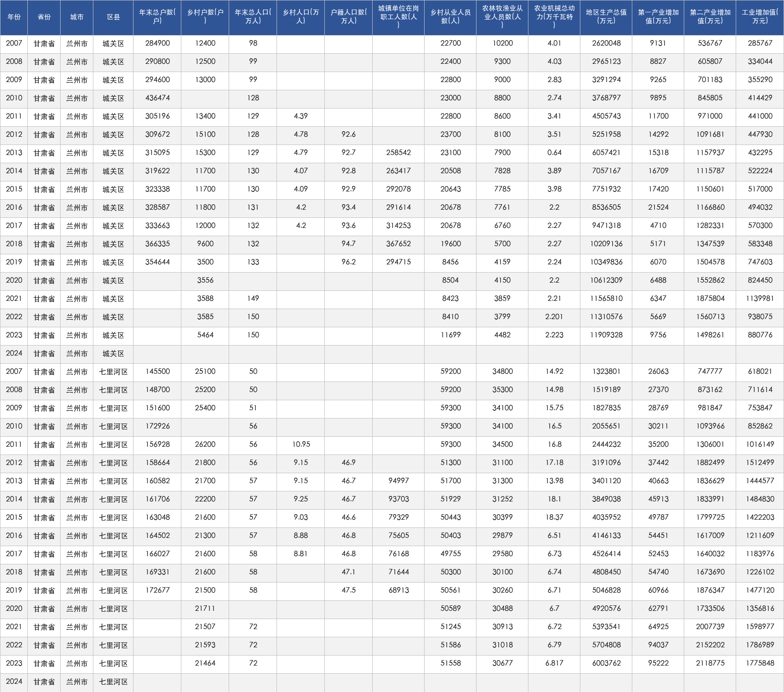
Task: Select the 工业增加值(万元) column header
Action: 760,17
